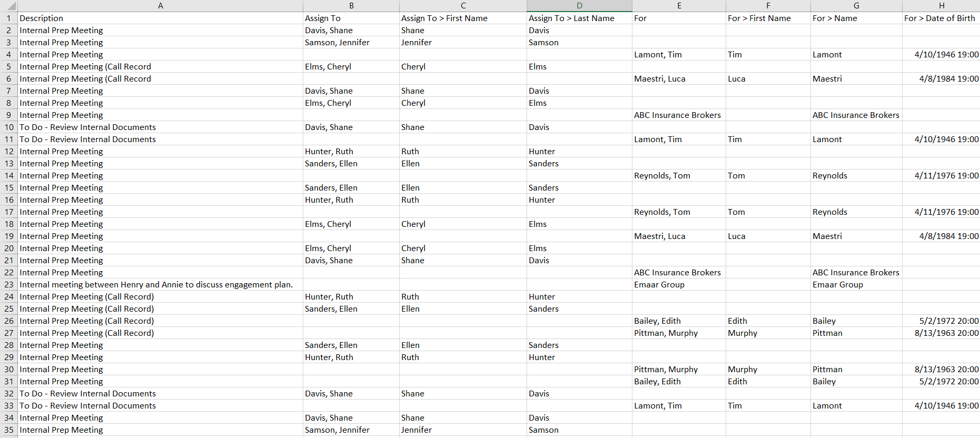Select column B header
980x438 pixels.
(351, 6)
